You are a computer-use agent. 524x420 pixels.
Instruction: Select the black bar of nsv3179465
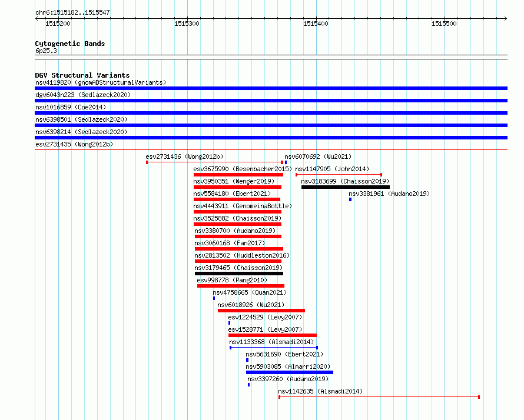click(239, 274)
